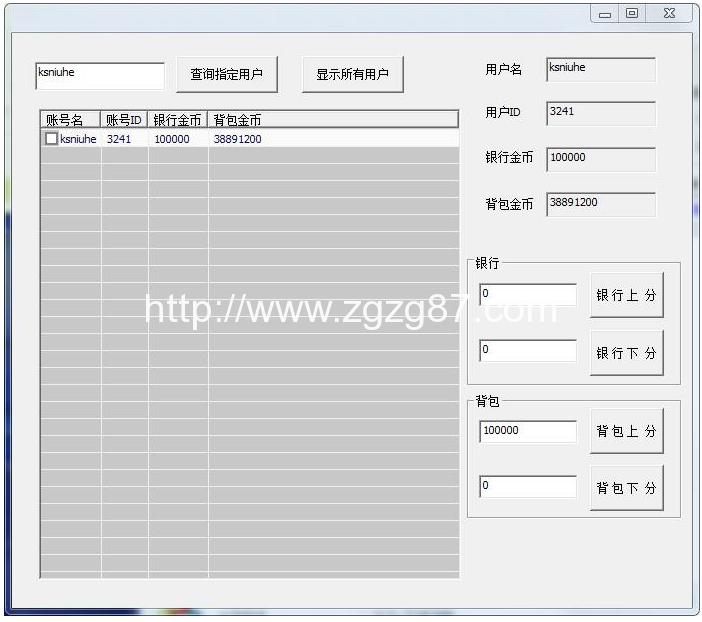702x622 pixels.
Task: Sort by the 银行金币 column header
Action: tap(178, 120)
